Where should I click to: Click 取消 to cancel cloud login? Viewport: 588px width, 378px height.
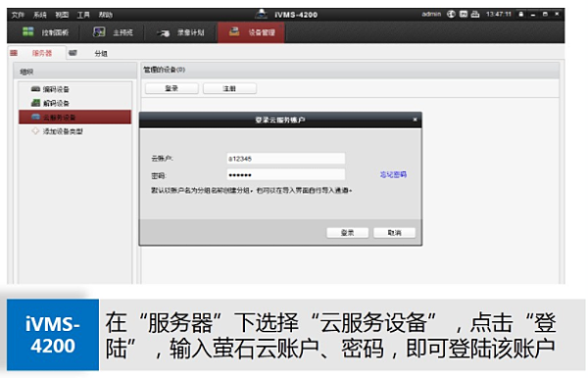click(394, 233)
